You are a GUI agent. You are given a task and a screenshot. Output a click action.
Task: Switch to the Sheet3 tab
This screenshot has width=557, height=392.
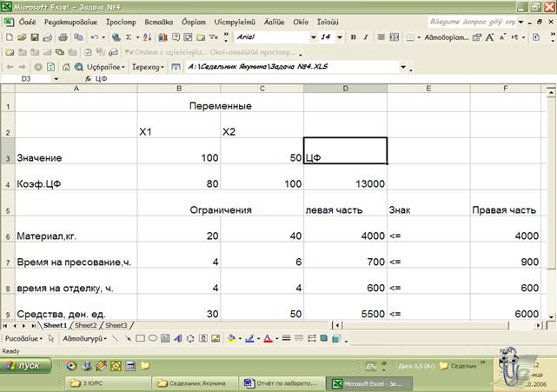click(116, 325)
